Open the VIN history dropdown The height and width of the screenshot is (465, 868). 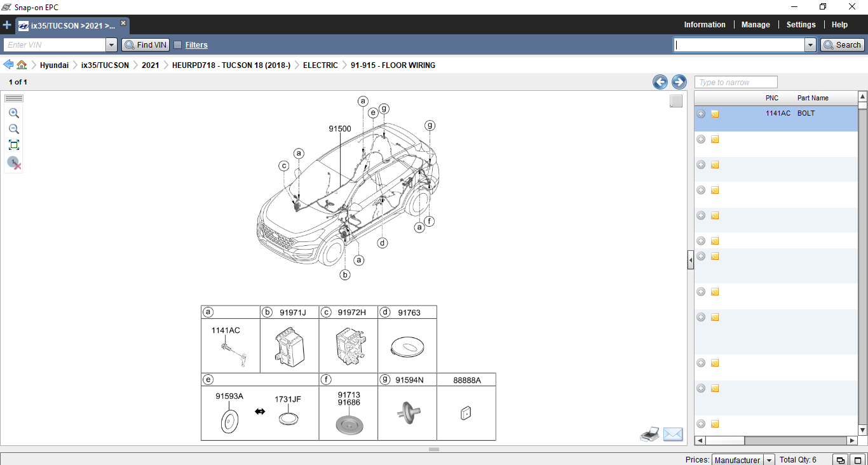point(112,44)
